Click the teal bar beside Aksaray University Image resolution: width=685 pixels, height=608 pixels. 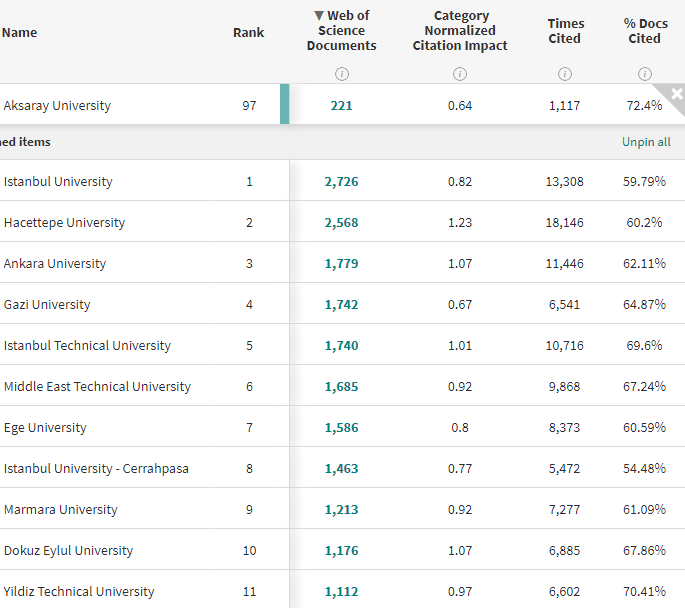pyautogui.click(x=285, y=105)
